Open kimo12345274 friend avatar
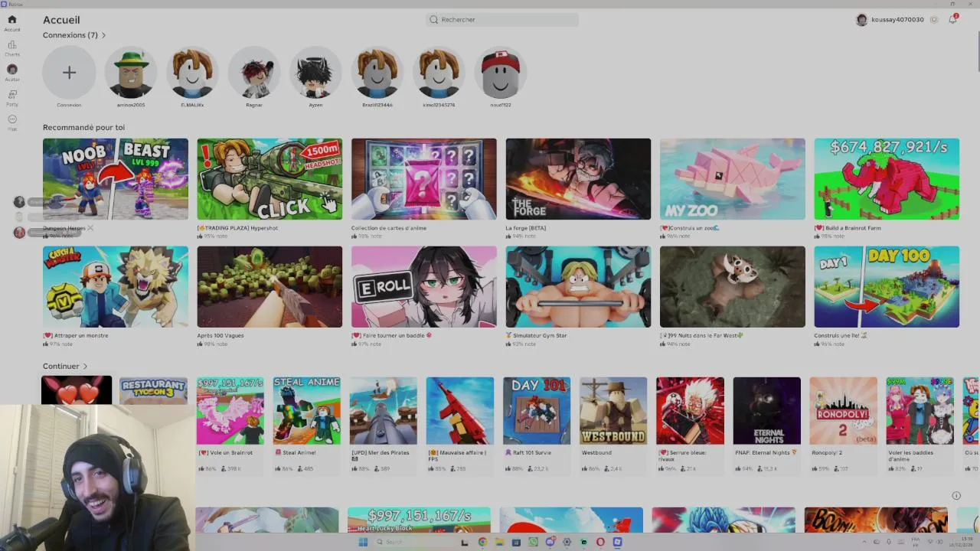The image size is (980, 551). 439,73
